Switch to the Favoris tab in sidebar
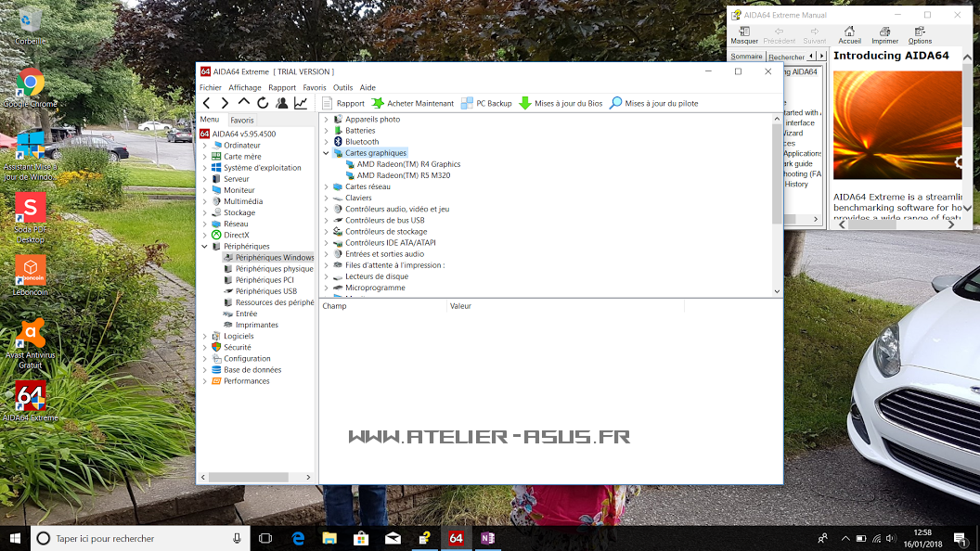The height and width of the screenshot is (551, 980). pyautogui.click(x=242, y=120)
